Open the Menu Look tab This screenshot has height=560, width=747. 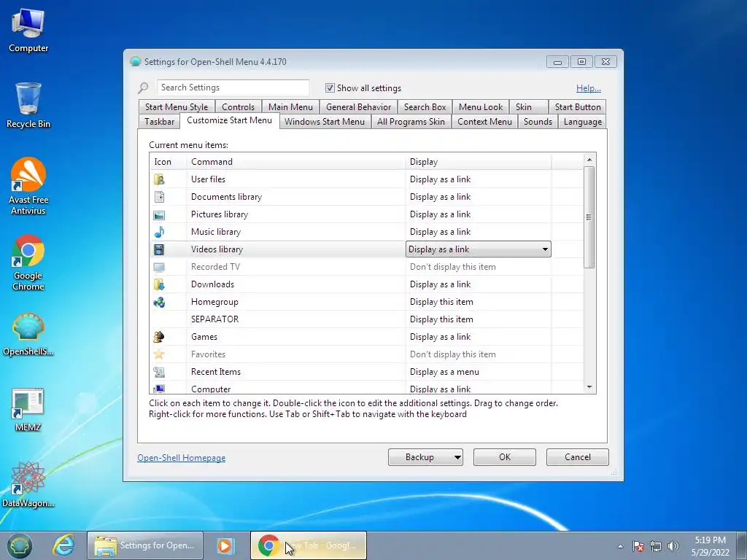481,107
